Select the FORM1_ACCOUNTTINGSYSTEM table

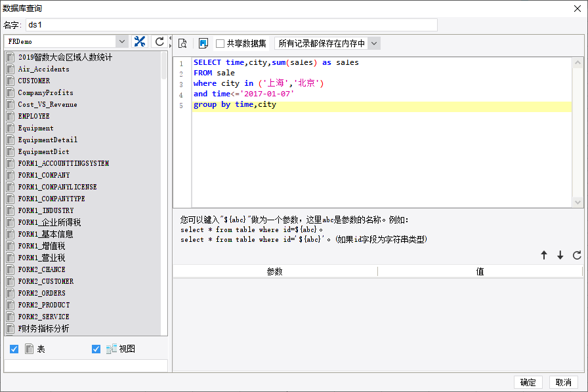64,163
